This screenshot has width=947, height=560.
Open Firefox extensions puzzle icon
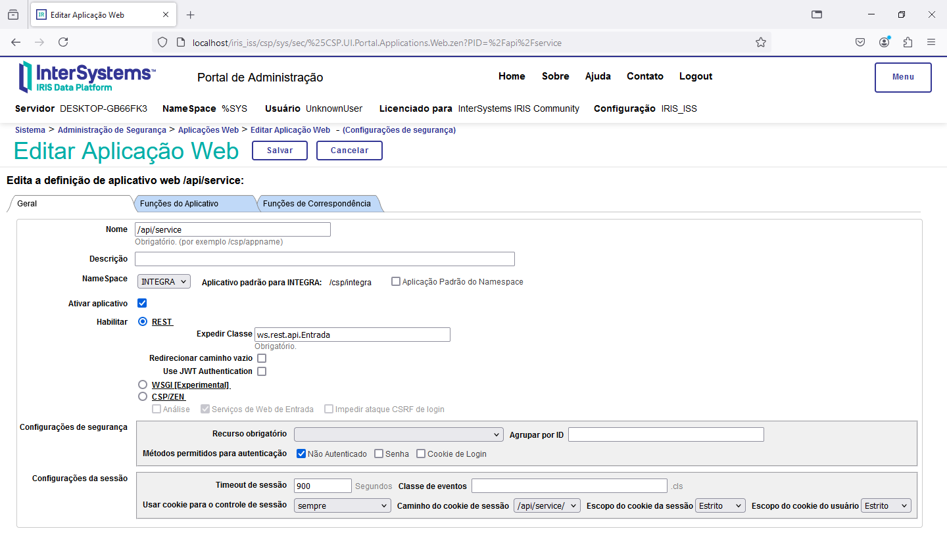(x=908, y=42)
